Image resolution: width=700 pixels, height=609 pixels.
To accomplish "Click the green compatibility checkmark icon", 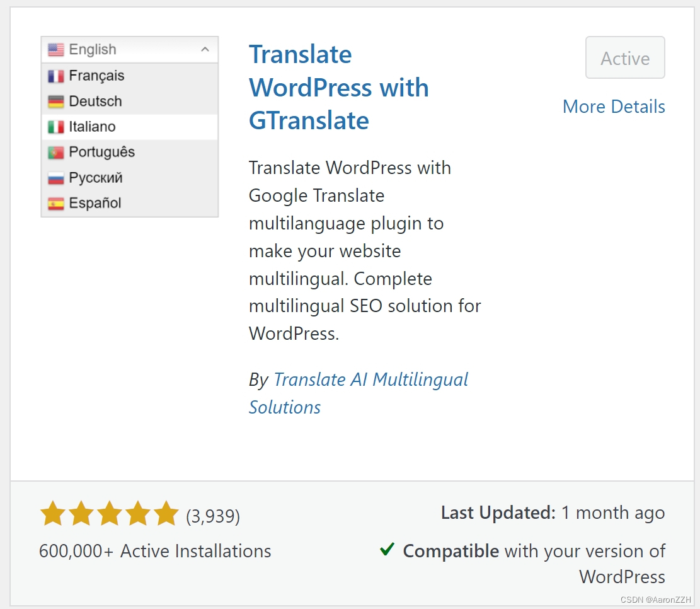I will pyautogui.click(x=387, y=549).
